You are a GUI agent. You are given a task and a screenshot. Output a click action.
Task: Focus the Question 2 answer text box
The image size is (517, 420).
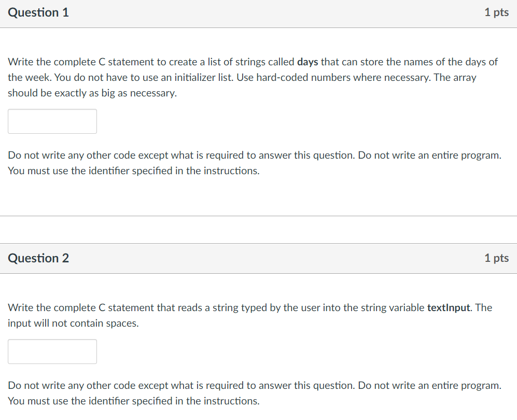(x=52, y=352)
